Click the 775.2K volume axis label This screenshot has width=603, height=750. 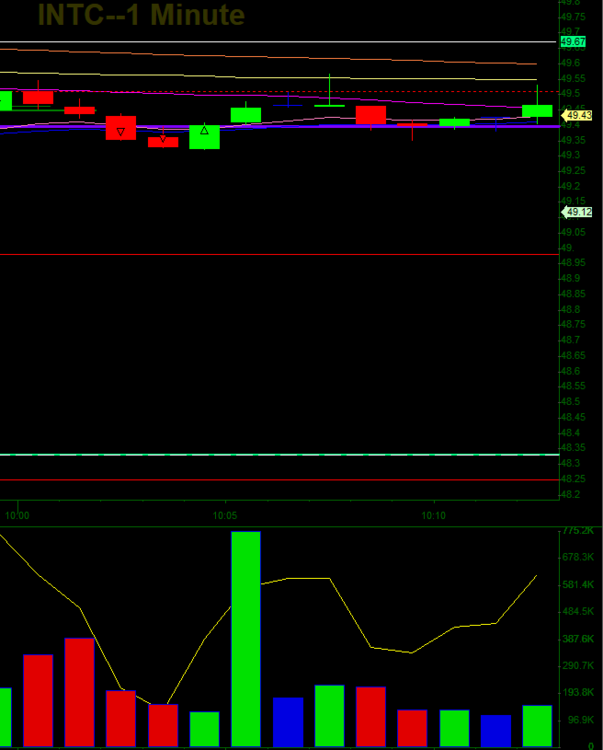coord(579,530)
